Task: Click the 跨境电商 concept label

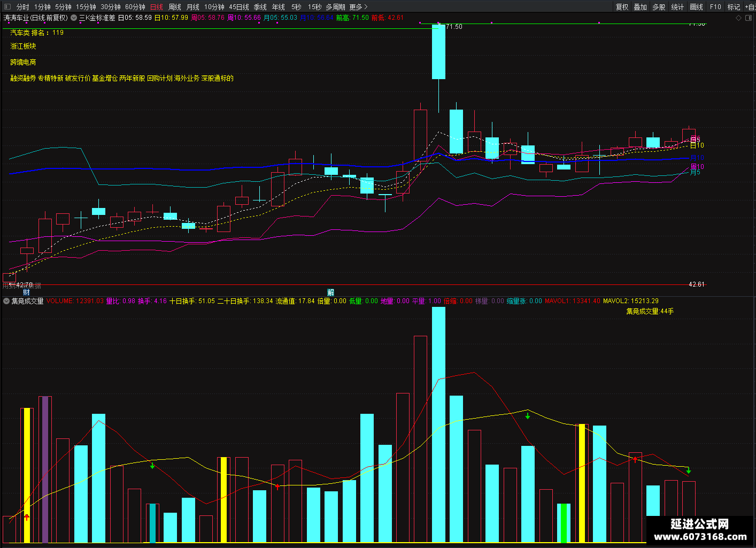Action: pos(23,63)
